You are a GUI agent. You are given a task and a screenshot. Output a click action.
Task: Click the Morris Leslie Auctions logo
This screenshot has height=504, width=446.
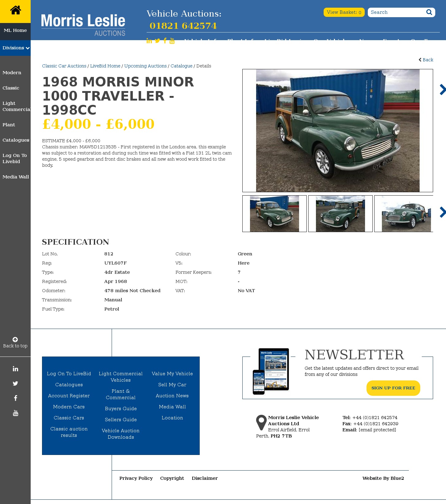coord(83,25)
